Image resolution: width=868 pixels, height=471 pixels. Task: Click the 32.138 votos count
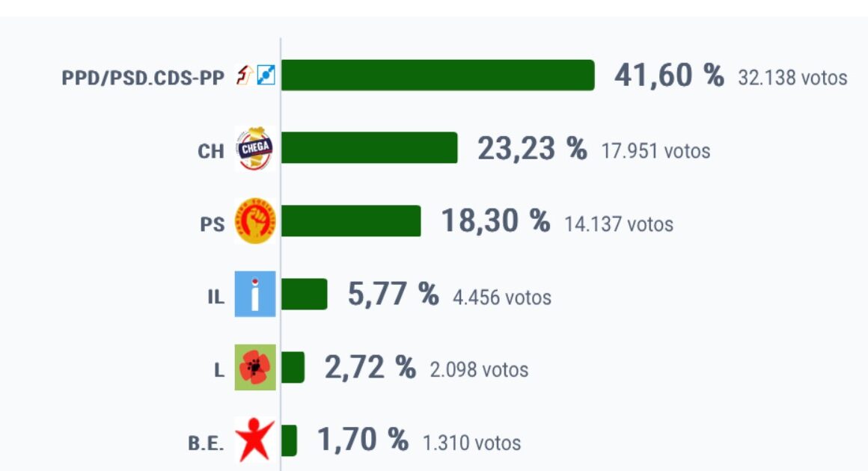[x=792, y=78]
